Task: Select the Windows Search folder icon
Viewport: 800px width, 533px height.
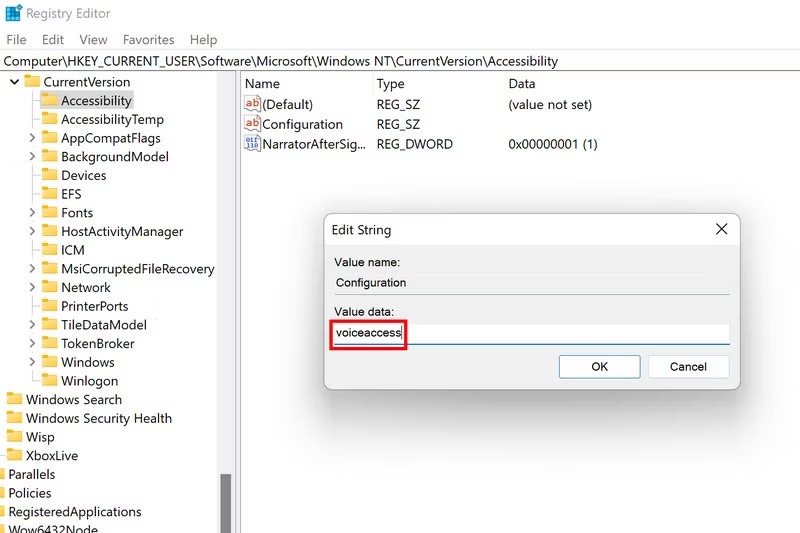Action: (15, 398)
